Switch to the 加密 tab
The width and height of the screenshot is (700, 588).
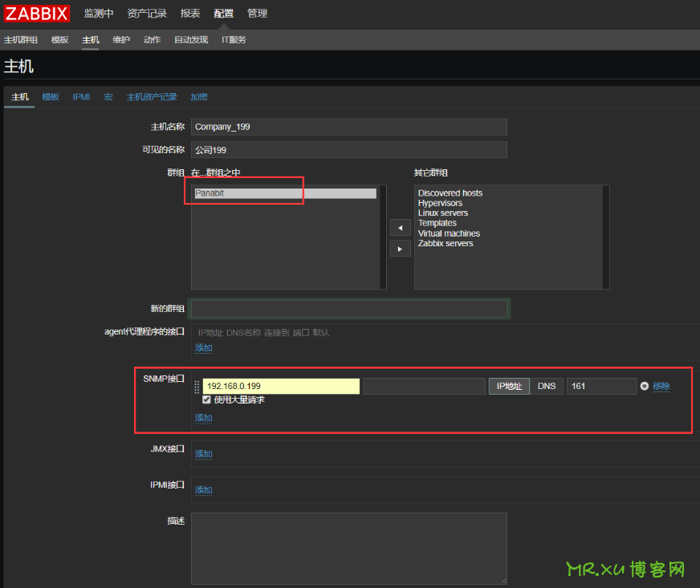[198, 97]
